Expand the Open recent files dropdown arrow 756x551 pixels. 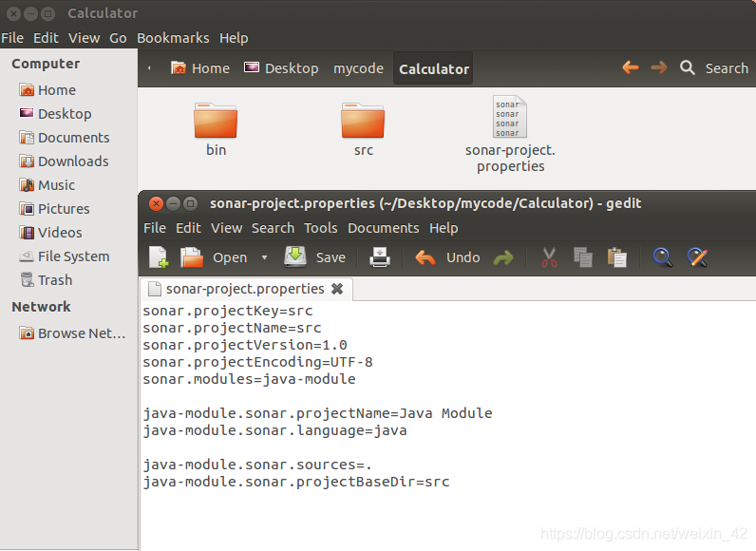(264, 257)
